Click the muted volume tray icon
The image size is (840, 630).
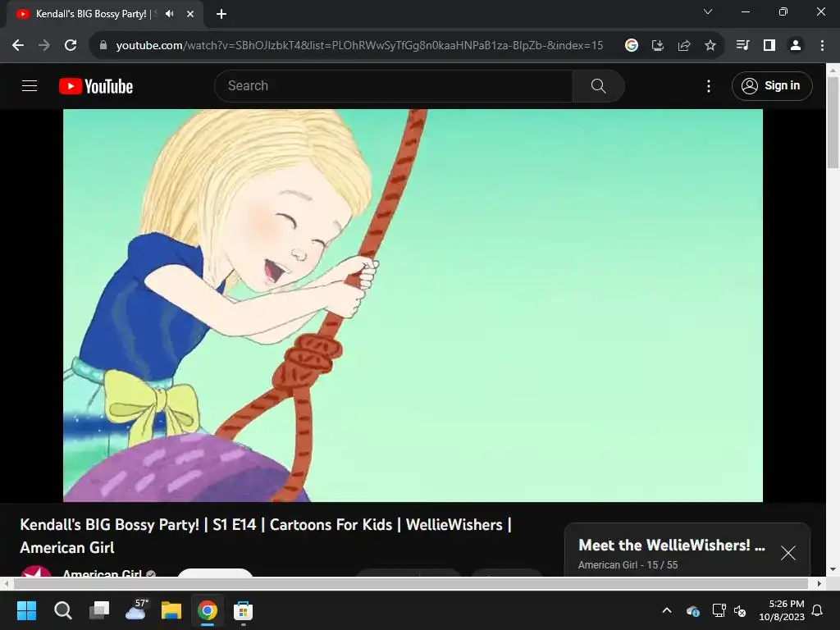point(740,610)
